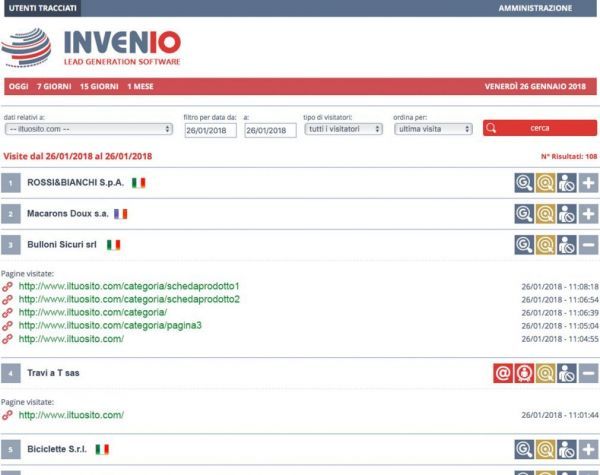Click the 'filtro per data da' date field
This screenshot has height=475, width=600.
click(x=209, y=130)
